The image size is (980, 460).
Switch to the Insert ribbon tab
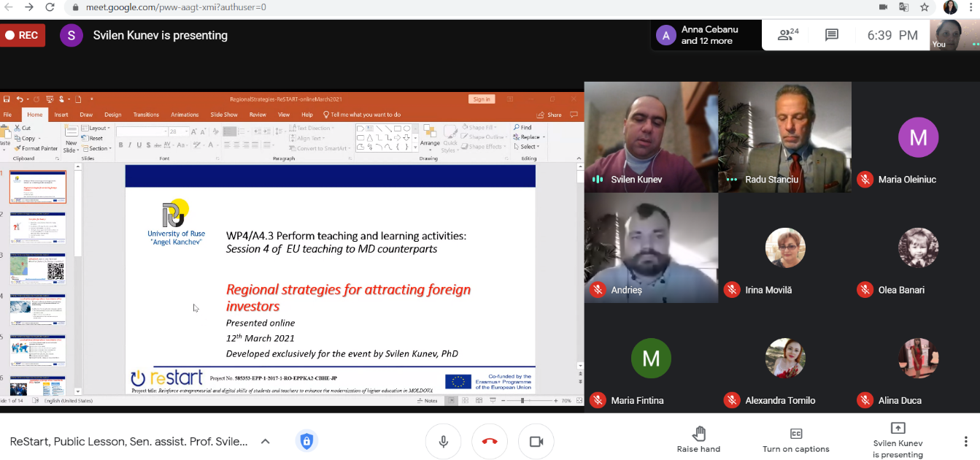coord(61,115)
